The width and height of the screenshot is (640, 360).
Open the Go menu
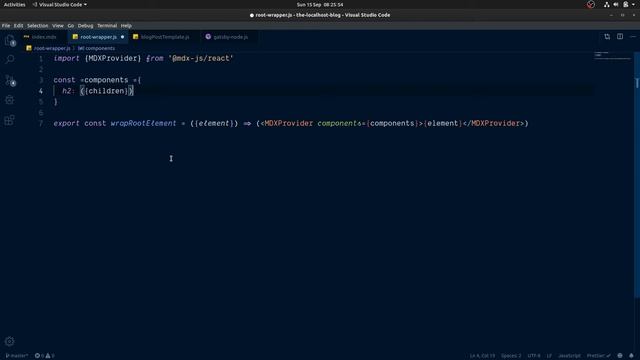pyautogui.click(x=71, y=25)
